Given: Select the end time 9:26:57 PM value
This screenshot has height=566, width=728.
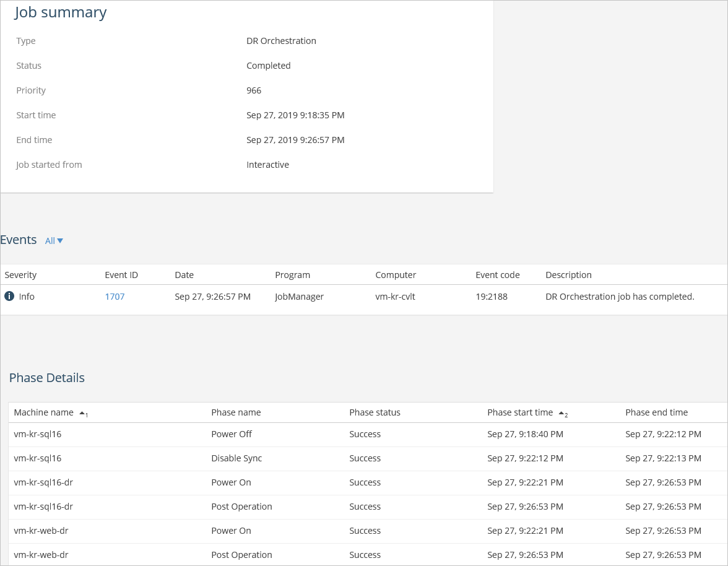Looking at the screenshot, I should (x=295, y=140).
